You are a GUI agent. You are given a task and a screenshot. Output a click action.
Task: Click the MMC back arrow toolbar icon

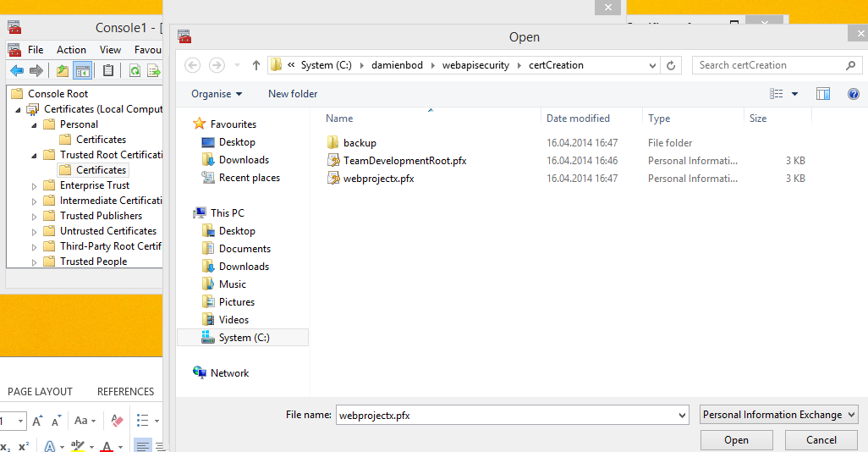tap(16, 71)
